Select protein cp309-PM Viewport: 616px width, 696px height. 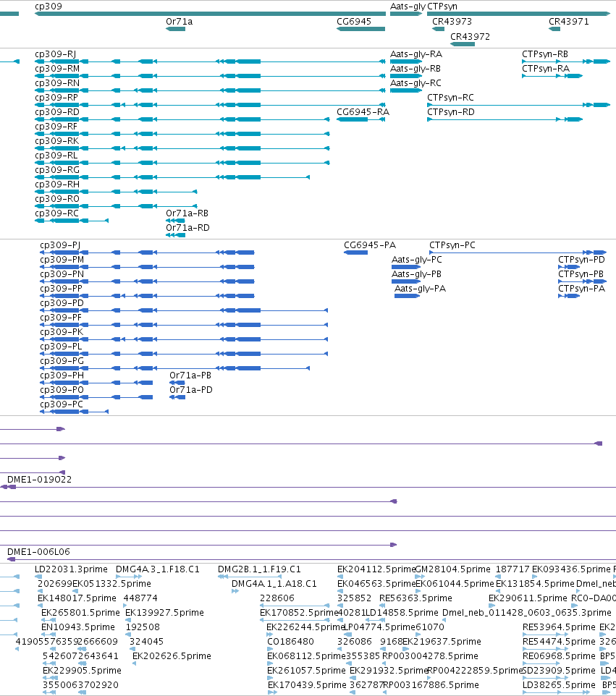click(62, 260)
